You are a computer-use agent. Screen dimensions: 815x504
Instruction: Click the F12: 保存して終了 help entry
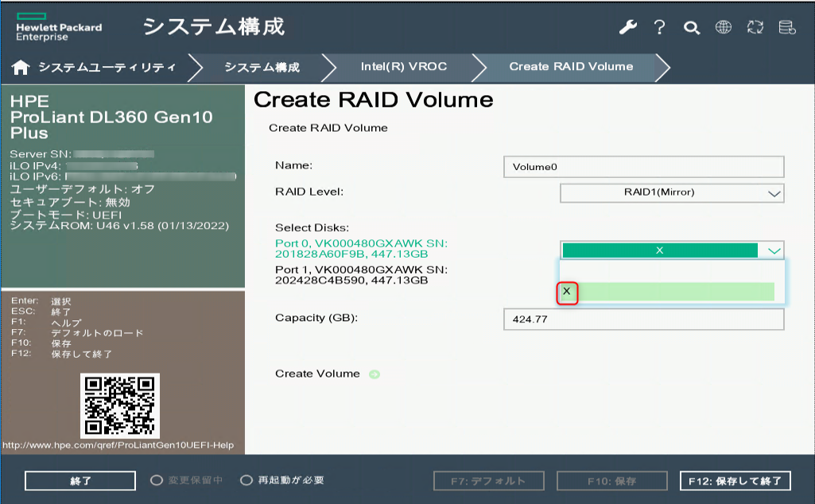[x=62, y=354]
